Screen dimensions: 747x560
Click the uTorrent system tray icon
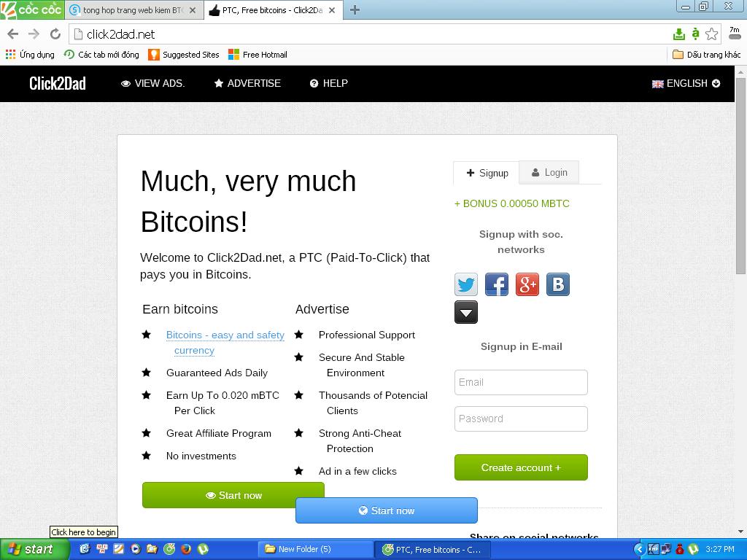(694, 549)
